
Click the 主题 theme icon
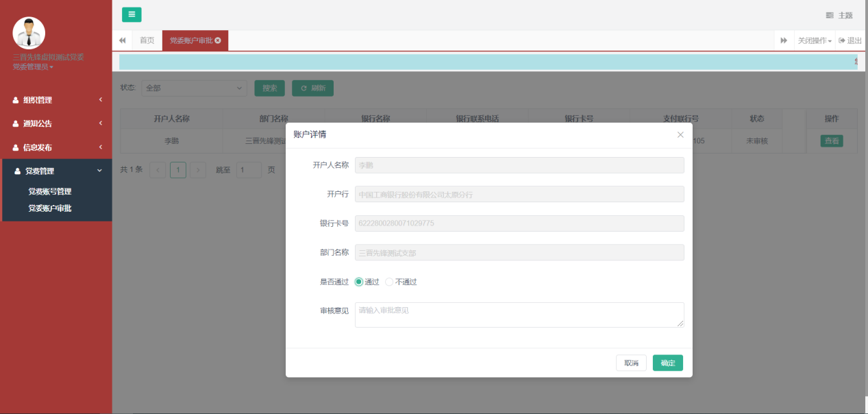tap(830, 15)
